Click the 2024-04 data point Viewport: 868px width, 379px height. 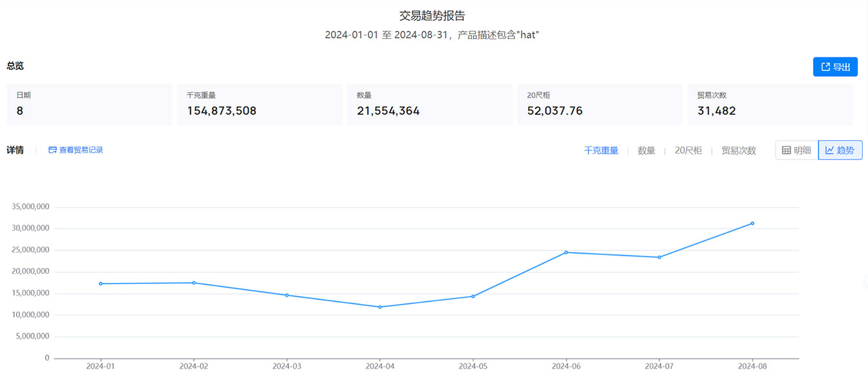point(380,307)
